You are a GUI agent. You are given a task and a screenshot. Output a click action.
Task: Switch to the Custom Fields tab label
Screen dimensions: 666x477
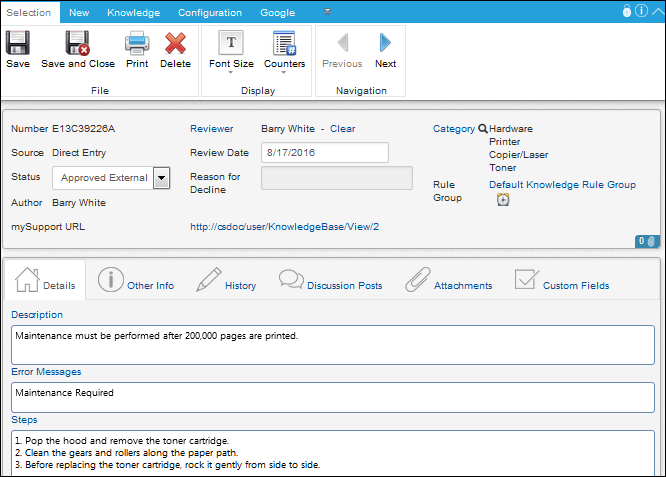coord(576,285)
